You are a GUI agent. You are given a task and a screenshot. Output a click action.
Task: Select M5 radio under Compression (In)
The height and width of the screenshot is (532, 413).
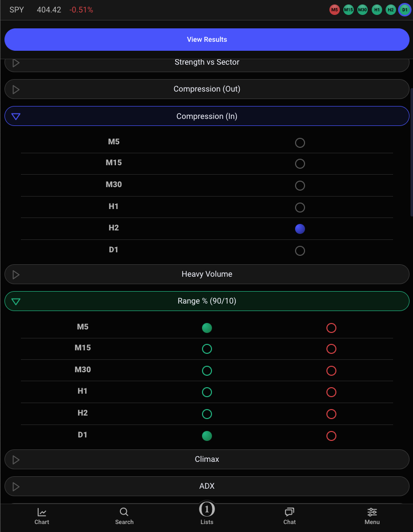tap(300, 143)
